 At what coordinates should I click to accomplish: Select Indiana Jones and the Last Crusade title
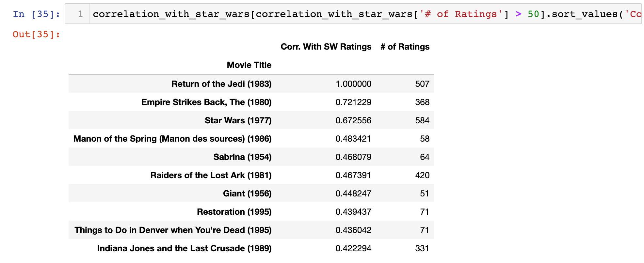click(185, 248)
